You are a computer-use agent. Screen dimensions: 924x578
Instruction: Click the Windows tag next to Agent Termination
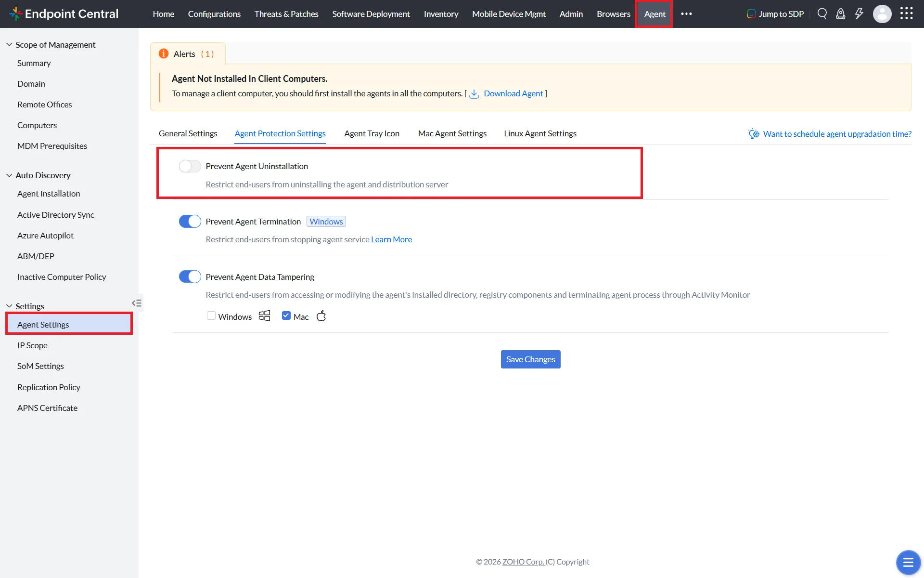(326, 222)
